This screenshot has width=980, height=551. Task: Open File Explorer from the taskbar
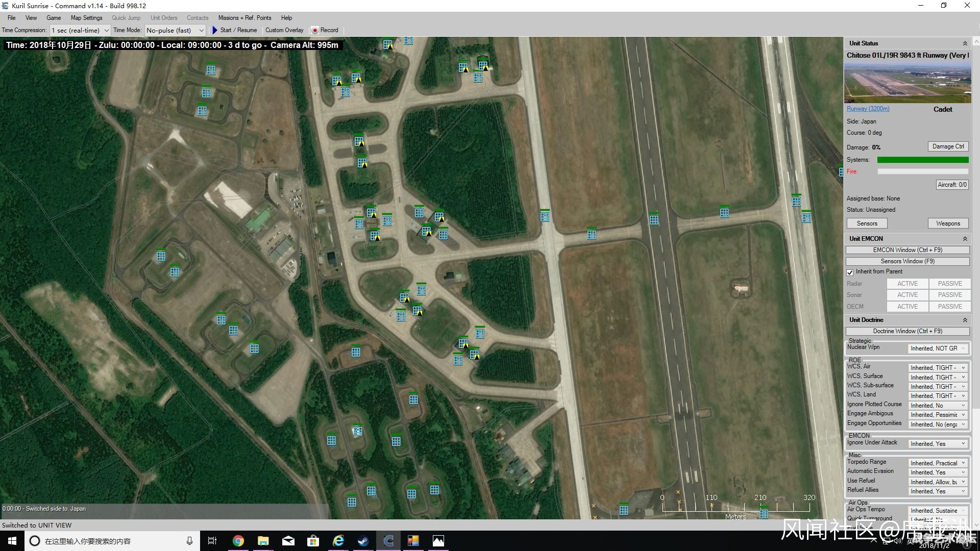263,541
